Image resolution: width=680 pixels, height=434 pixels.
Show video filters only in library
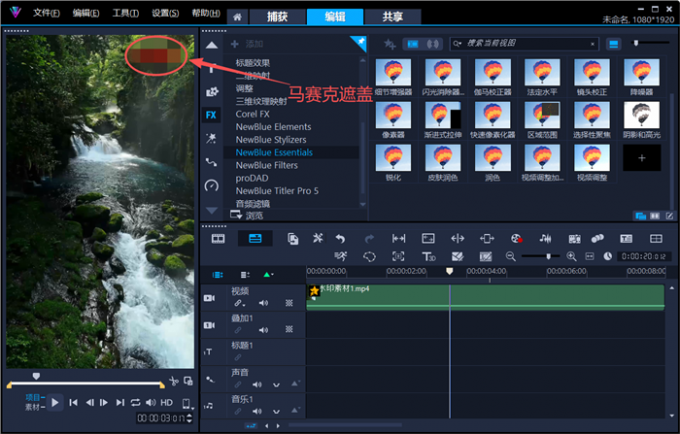pyautogui.click(x=413, y=44)
